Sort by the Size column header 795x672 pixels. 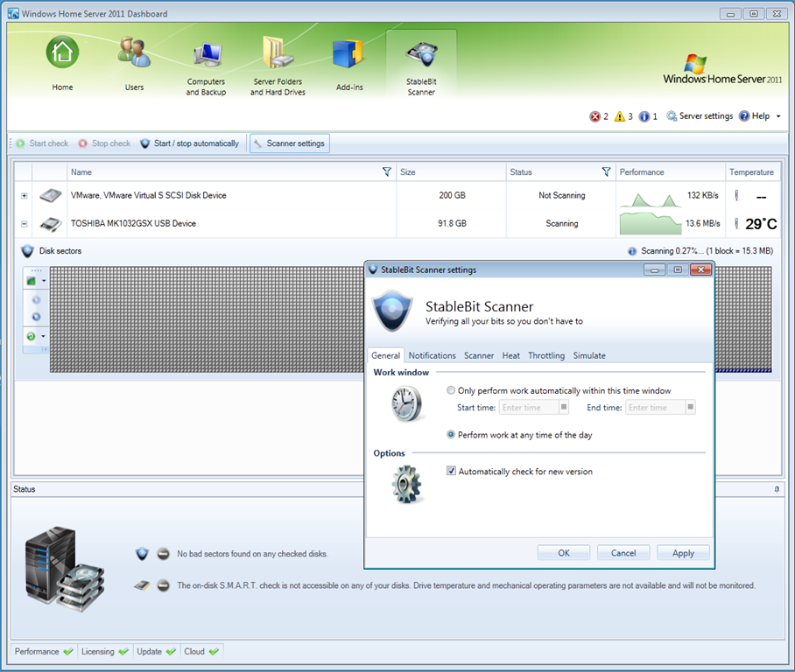[451, 171]
